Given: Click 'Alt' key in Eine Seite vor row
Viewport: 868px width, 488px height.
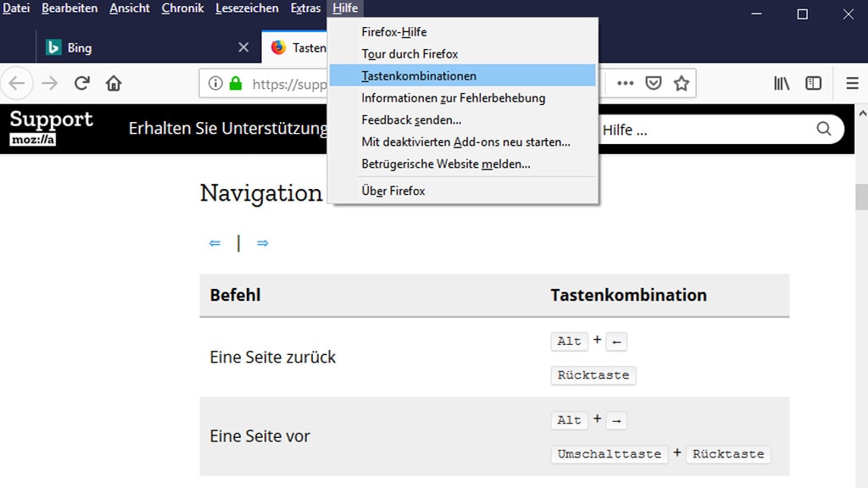Looking at the screenshot, I should coord(569,420).
